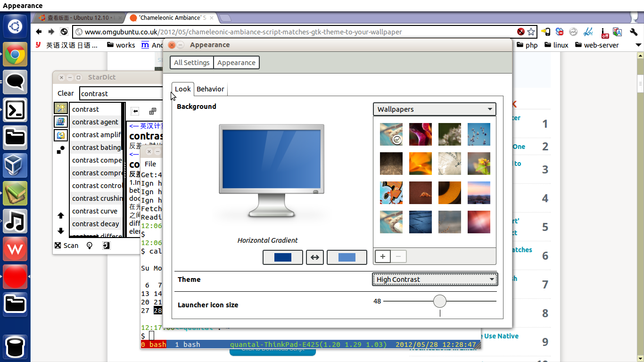This screenshot has height=362, width=644.
Task: Pick the light blue gradient end color
Action: click(x=347, y=257)
